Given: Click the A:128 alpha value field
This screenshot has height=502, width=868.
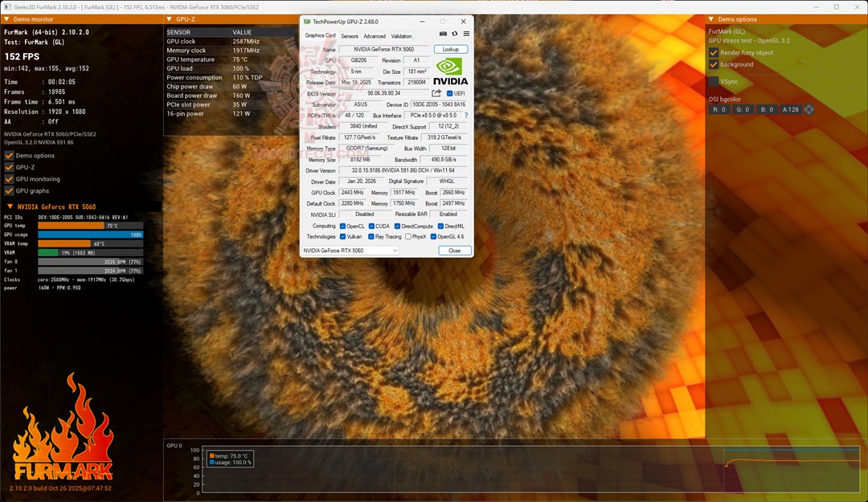Looking at the screenshot, I should pos(791,109).
